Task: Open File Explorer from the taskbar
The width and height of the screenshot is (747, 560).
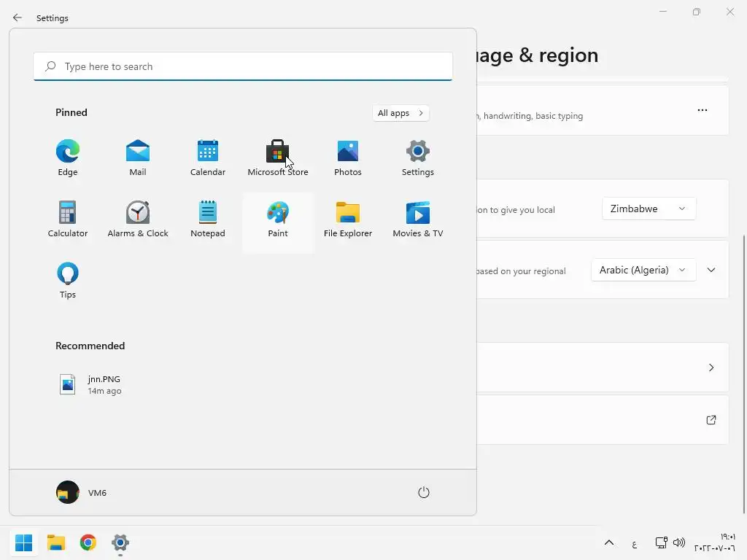Action: click(55, 542)
